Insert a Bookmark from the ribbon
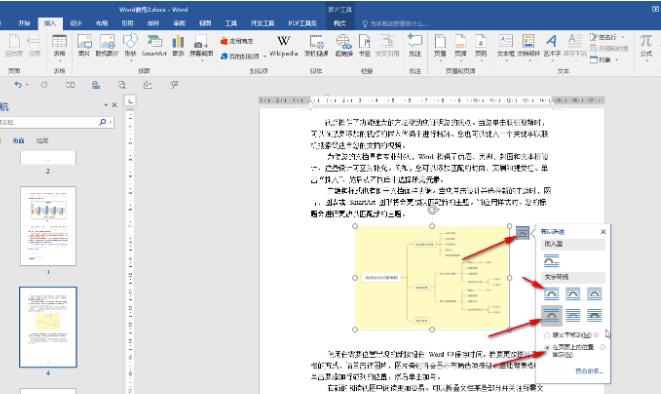 click(364, 46)
